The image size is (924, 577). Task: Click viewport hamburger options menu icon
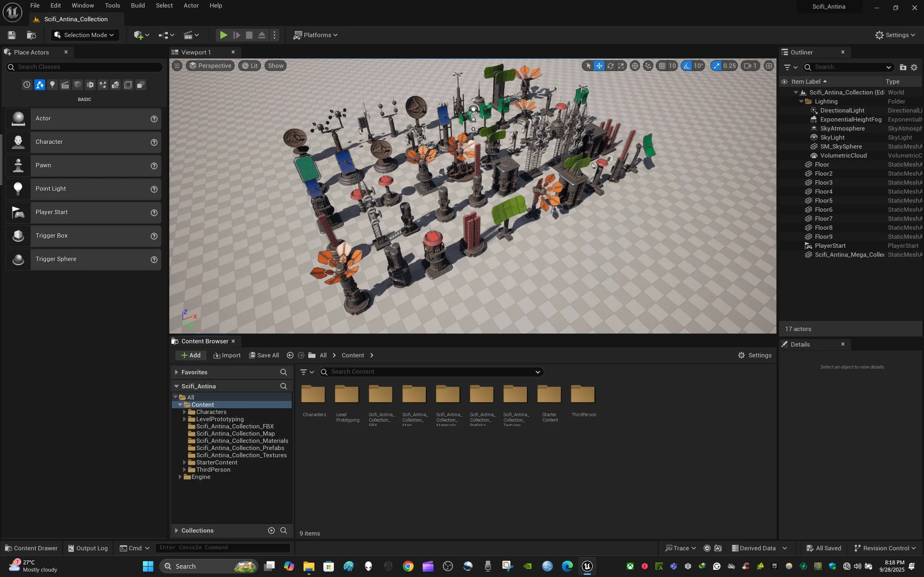click(x=177, y=66)
